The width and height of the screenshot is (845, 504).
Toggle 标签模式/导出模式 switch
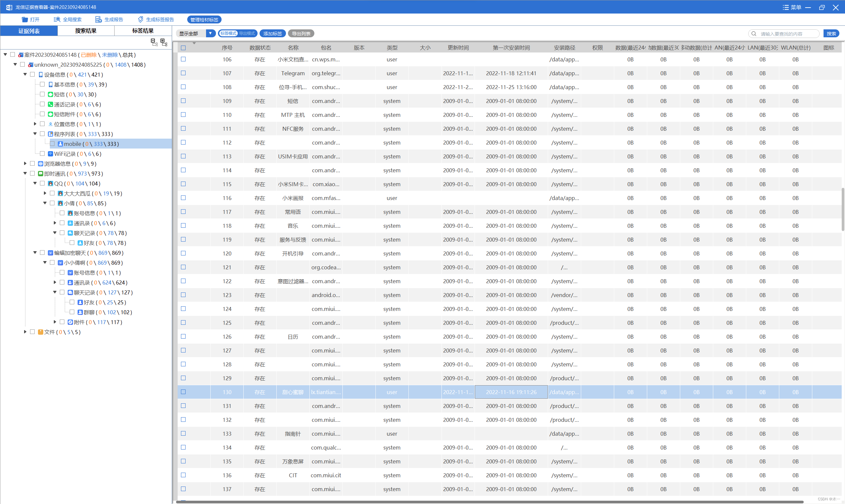click(x=237, y=33)
